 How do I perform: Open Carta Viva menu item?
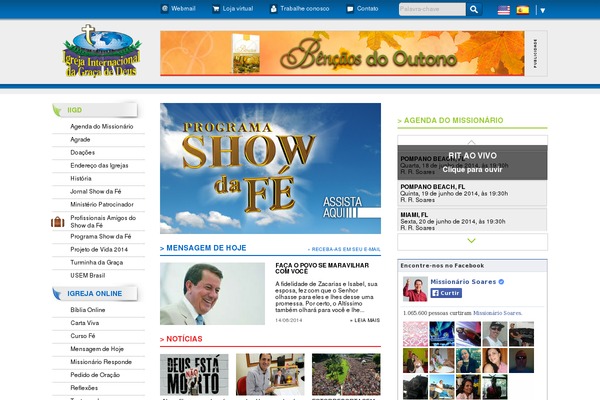coord(84,323)
